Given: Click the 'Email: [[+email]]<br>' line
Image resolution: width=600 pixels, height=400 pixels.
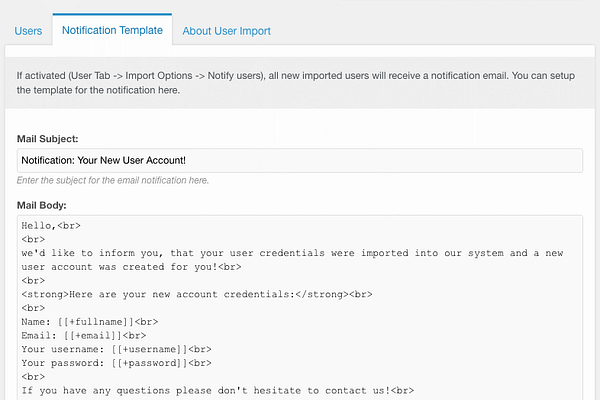Looking at the screenshot, I should click(83, 335).
